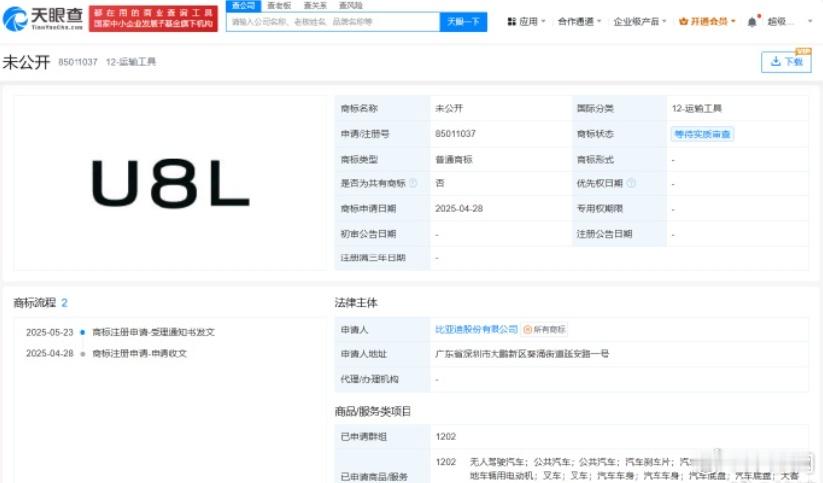
Task: Click the 普通商标 trademark type value
Action: tap(453, 159)
